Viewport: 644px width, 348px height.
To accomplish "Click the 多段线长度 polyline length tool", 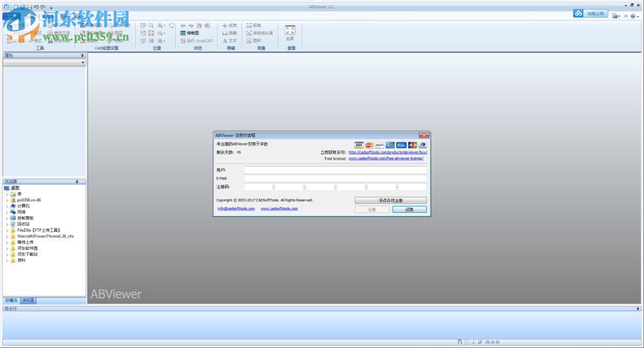I will click(259, 33).
